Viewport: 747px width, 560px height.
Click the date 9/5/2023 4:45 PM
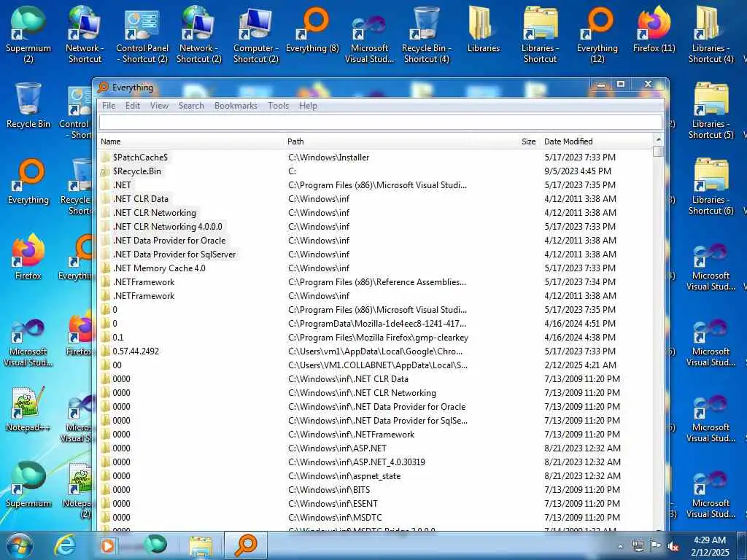pyautogui.click(x=578, y=171)
